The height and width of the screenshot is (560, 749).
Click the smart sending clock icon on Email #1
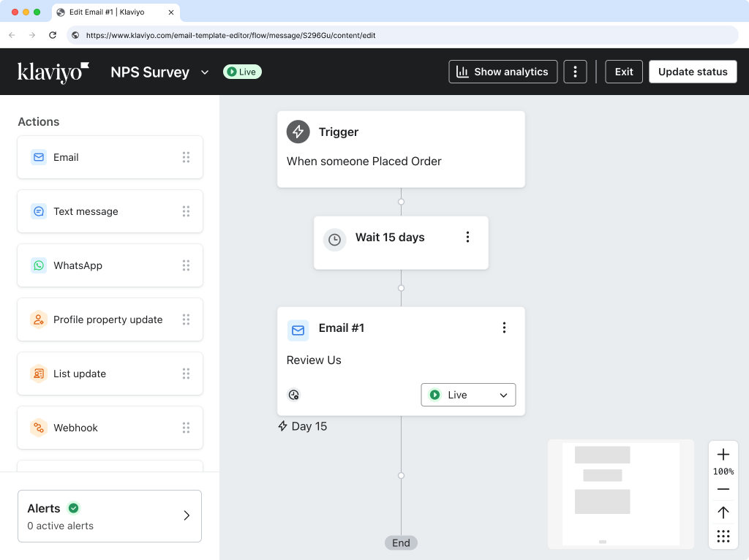(x=293, y=394)
